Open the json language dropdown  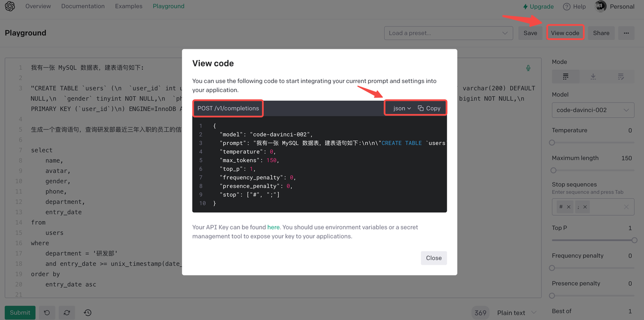tap(402, 108)
